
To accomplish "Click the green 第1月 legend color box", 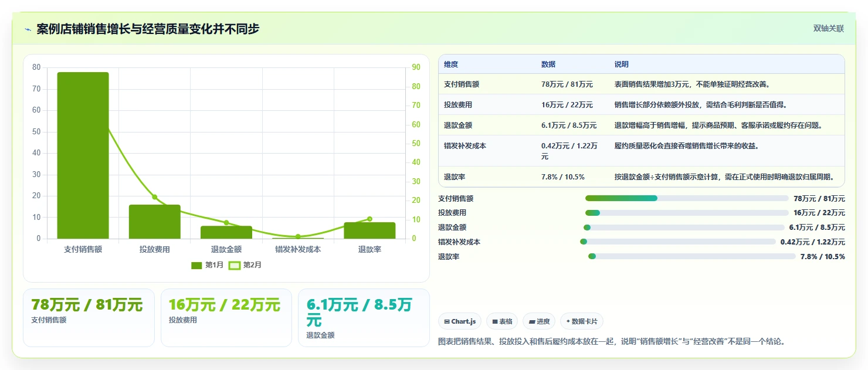I will 196,265.
